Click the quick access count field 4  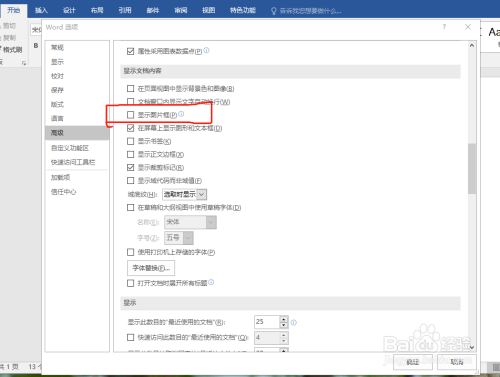point(267,338)
